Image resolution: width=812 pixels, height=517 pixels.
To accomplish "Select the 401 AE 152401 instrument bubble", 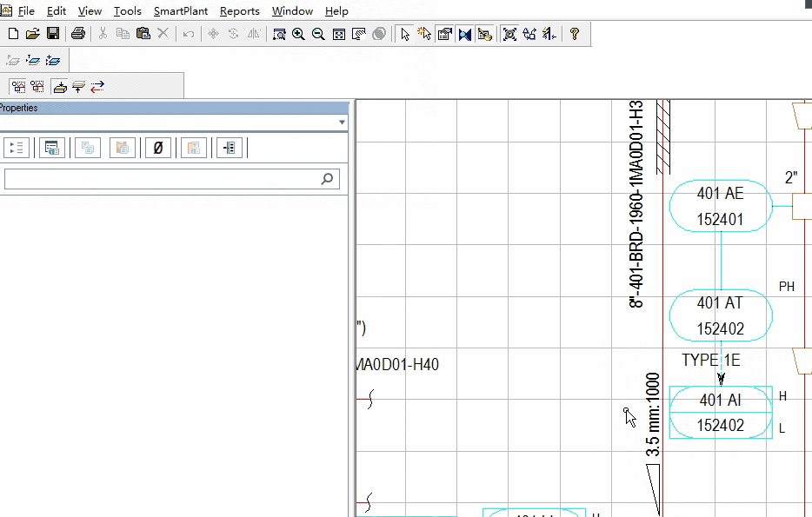I will (x=721, y=206).
